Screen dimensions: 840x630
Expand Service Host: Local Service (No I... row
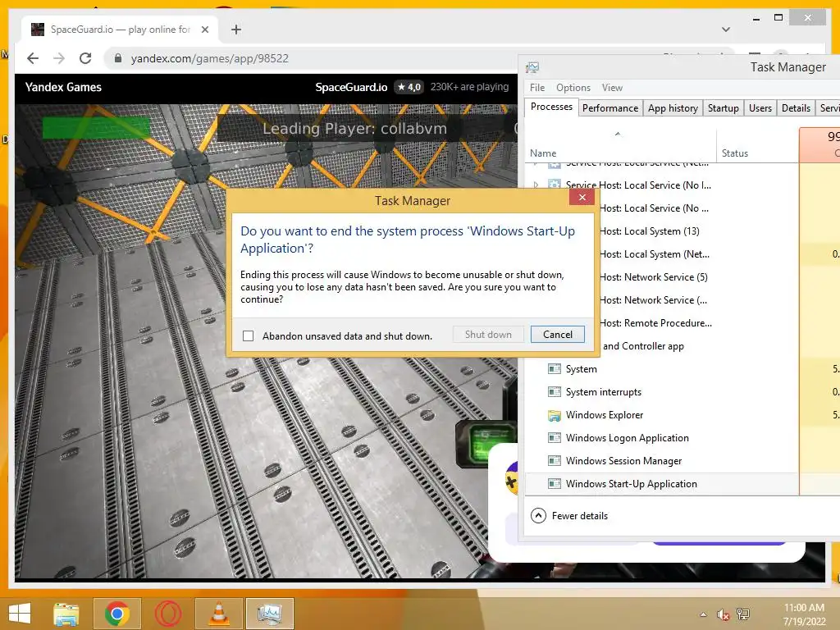click(x=536, y=185)
